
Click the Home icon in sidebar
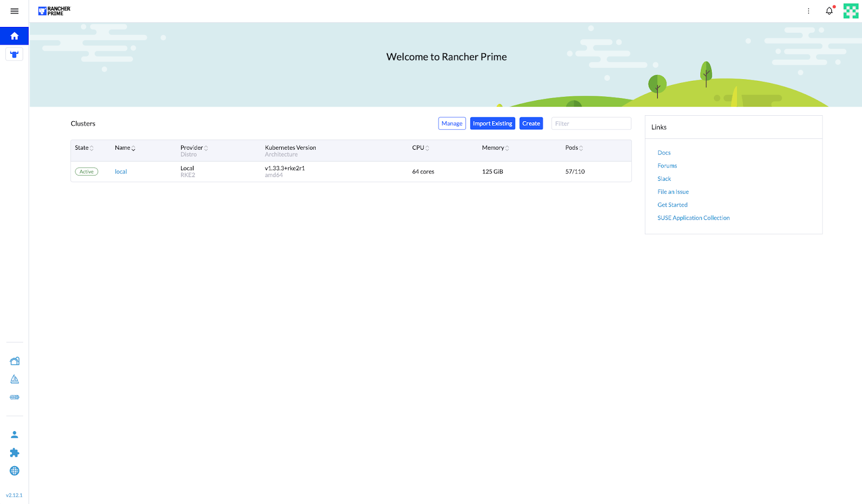coord(15,36)
